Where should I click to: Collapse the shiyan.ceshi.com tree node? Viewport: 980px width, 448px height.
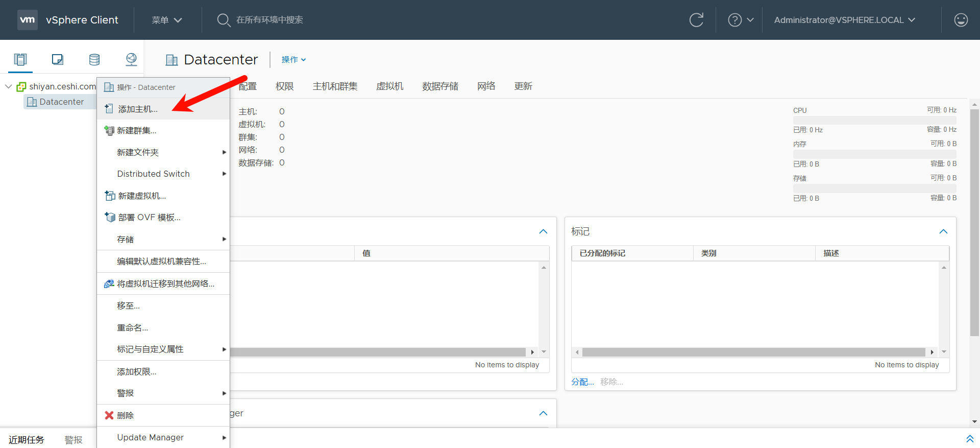coord(9,87)
